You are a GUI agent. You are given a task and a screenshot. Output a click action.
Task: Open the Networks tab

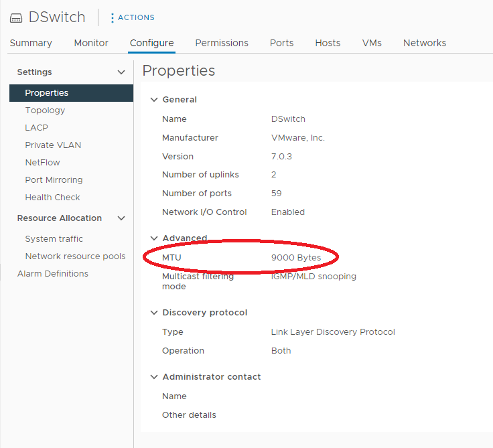tap(424, 43)
